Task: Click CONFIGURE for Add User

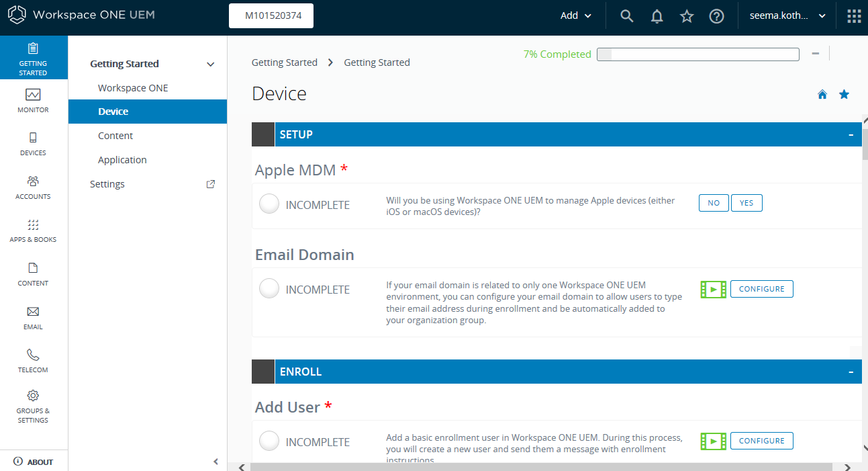Action: click(x=762, y=441)
